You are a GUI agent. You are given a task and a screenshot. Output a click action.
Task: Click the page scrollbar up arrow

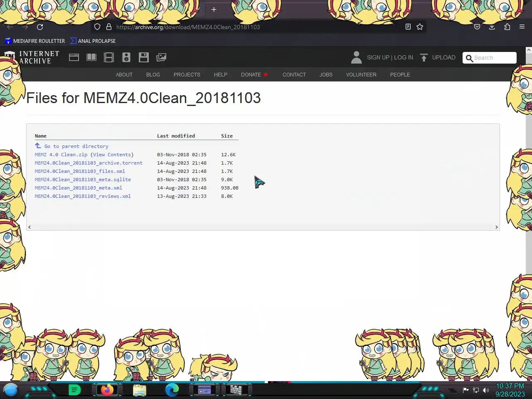point(529,50)
